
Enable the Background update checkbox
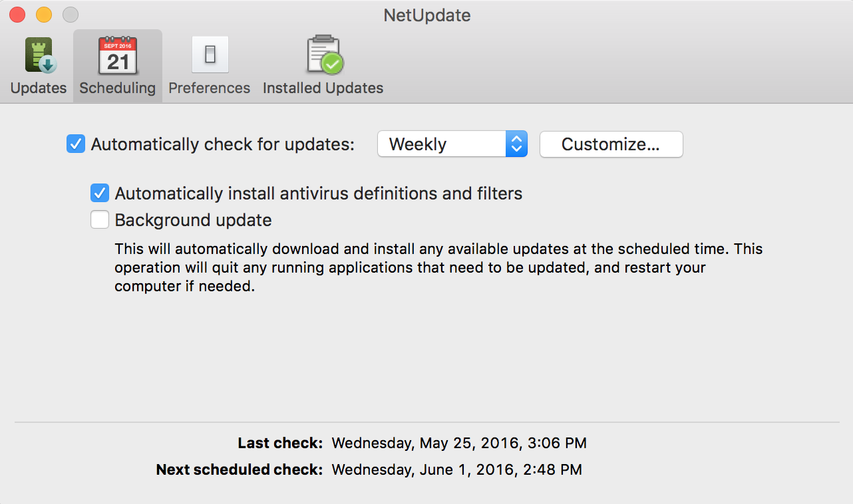(100, 219)
